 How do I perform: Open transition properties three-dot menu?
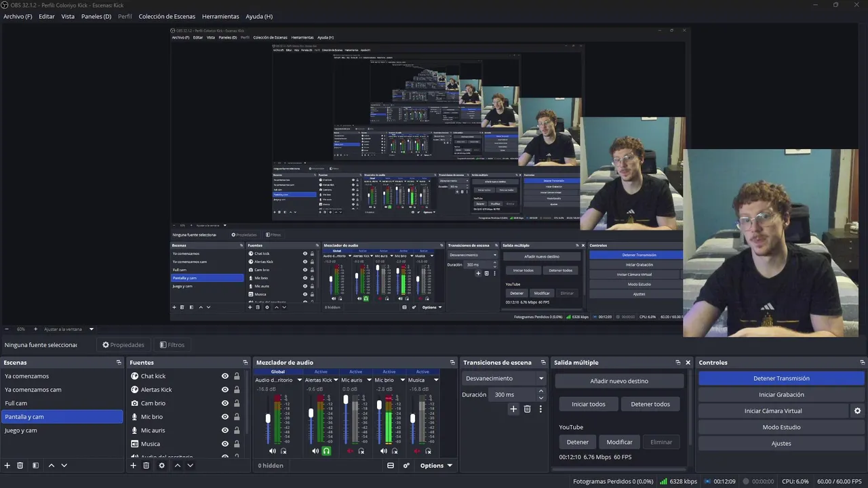point(540,409)
